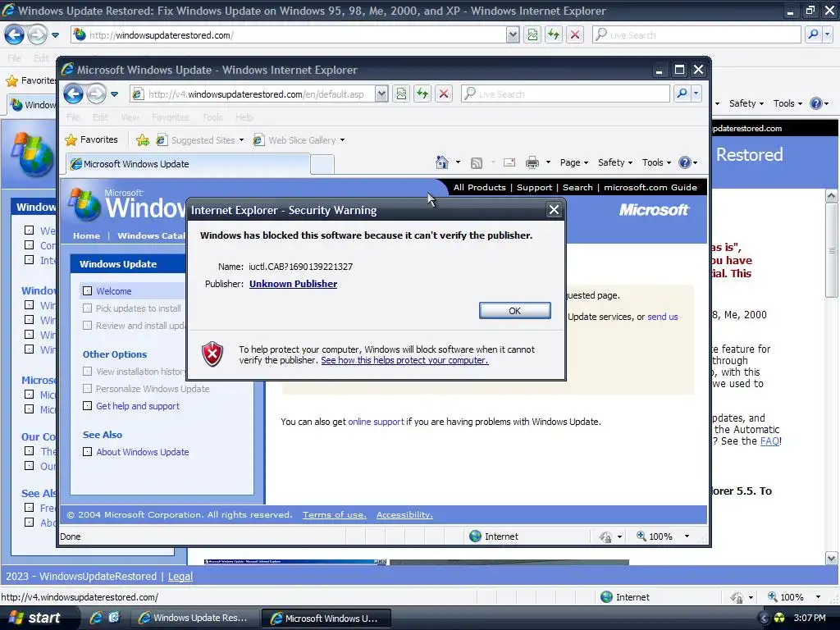Open Tools dropdown in front window command bar
The image size is (840, 630).
pos(656,162)
